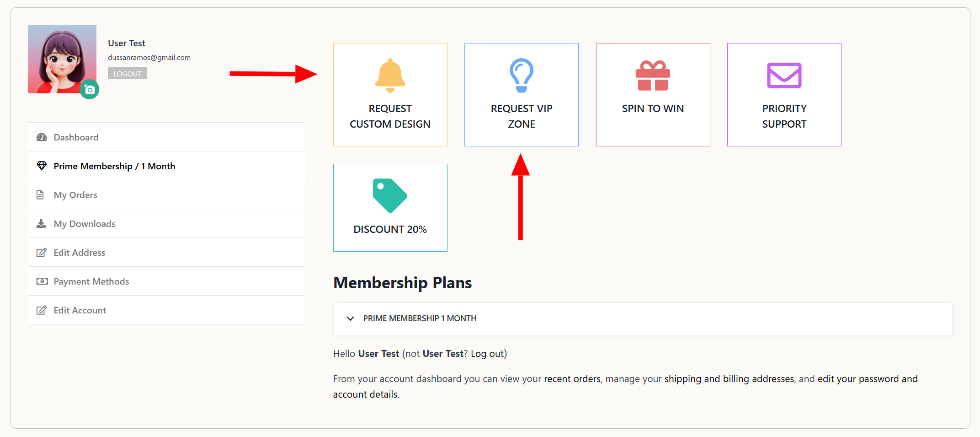Select Edit Address in account menu
The height and width of the screenshot is (437, 980).
79,253
